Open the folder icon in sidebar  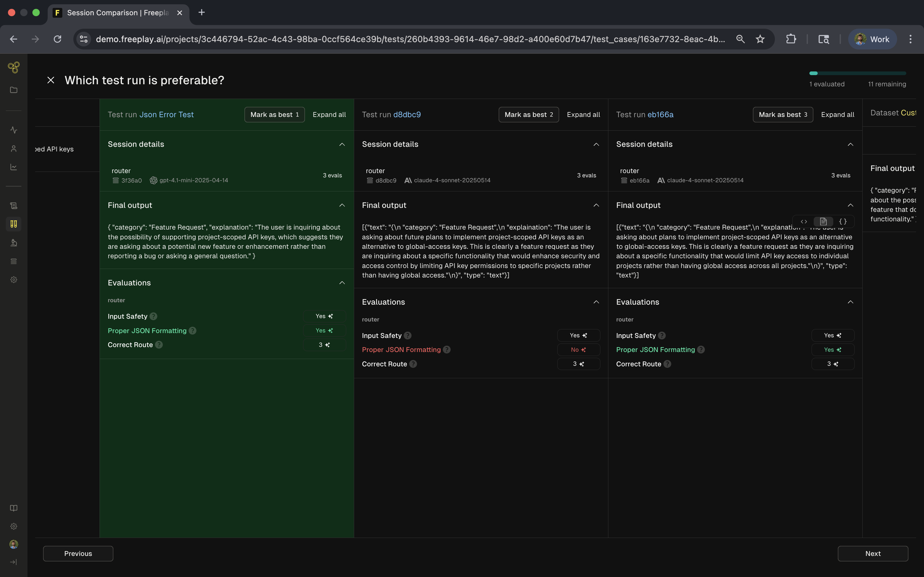click(x=14, y=90)
